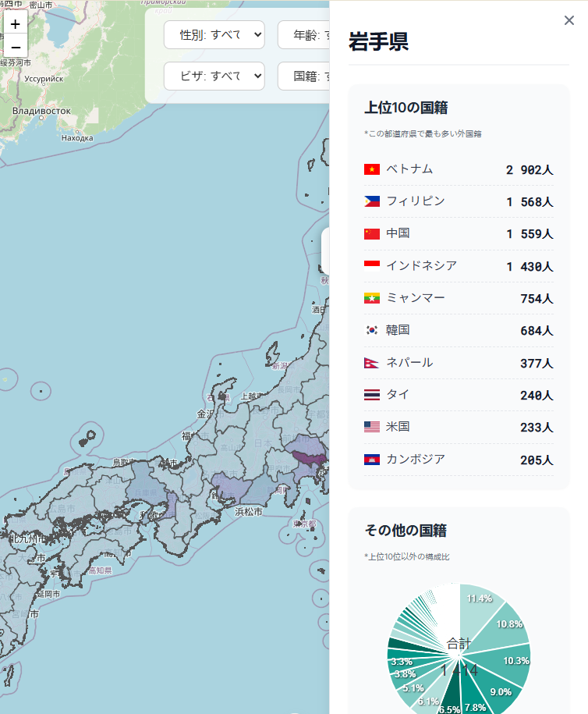Open the ビザ filter dropdown
This screenshot has width=588, height=714.
tap(214, 76)
